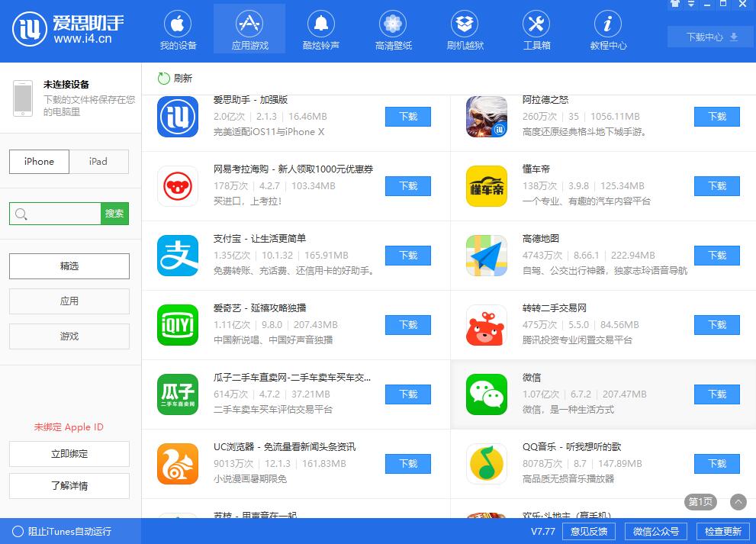756x544 pixels.
Task: Select the 应用 category
Action: [x=69, y=301]
